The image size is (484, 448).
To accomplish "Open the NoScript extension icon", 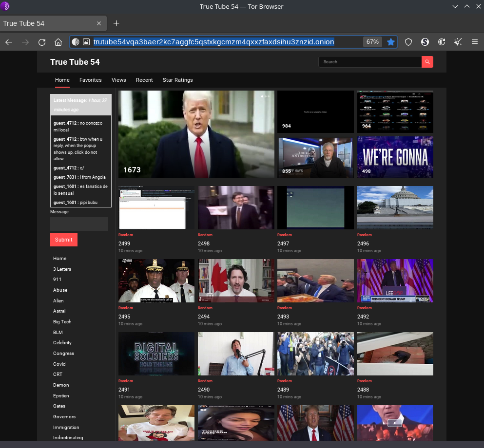I will [x=425, y=42].
